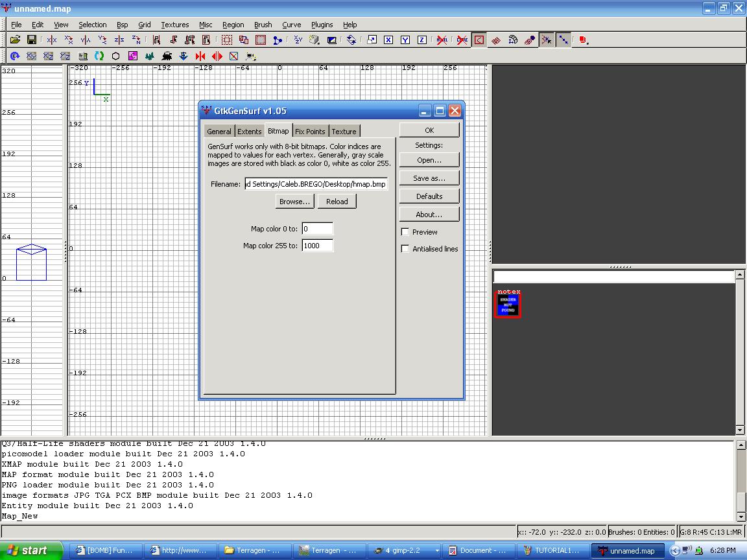
Task: Click the black train icon
Action: pyautogui.click(x=167, y=56)
